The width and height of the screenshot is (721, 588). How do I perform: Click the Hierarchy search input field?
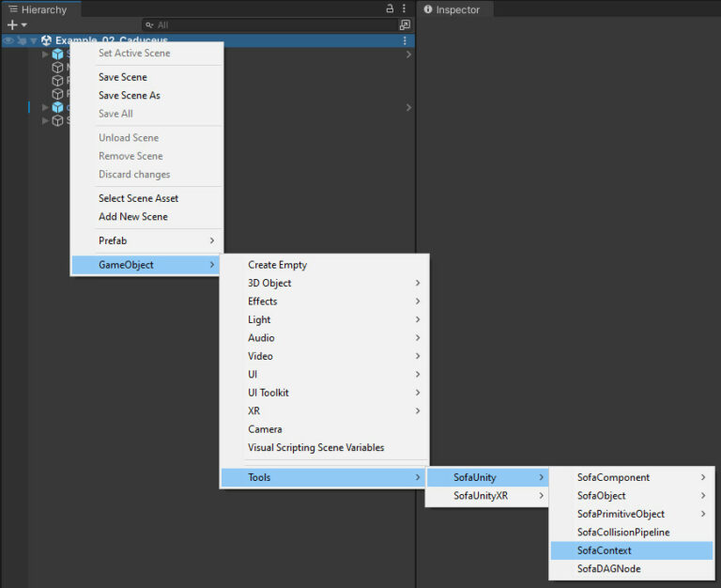(272, 25)
